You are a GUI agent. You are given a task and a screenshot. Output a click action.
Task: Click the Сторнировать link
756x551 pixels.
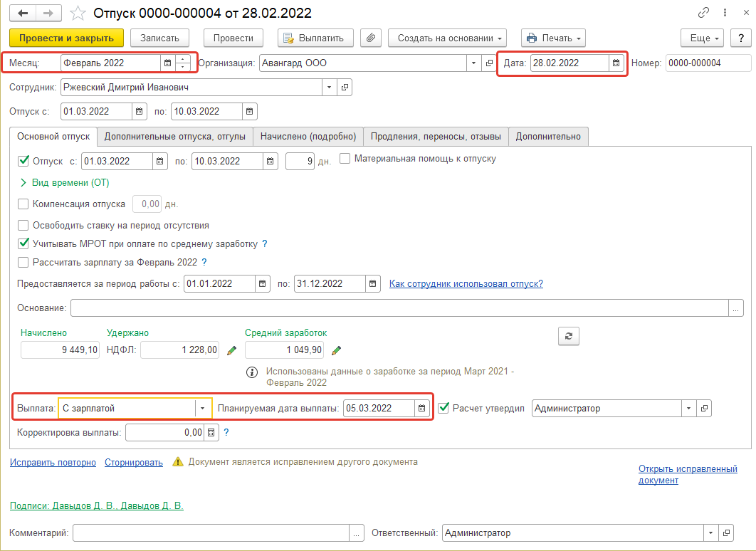tap(134, 462)
